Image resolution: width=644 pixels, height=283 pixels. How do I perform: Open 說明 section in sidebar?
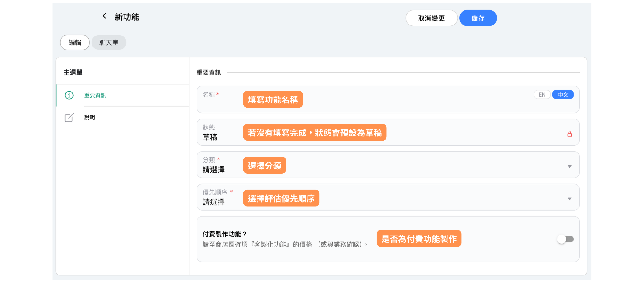(90, 118)
